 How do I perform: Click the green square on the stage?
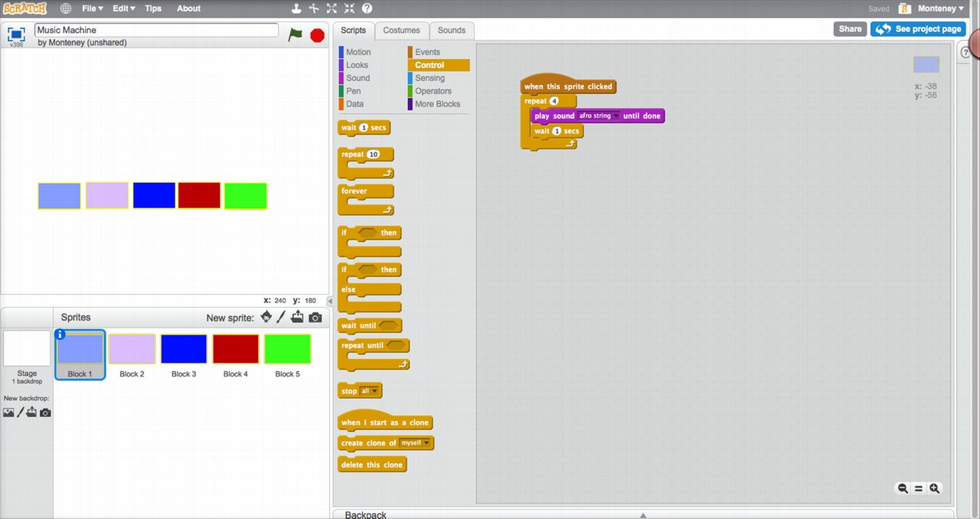(x=246, y=195)
